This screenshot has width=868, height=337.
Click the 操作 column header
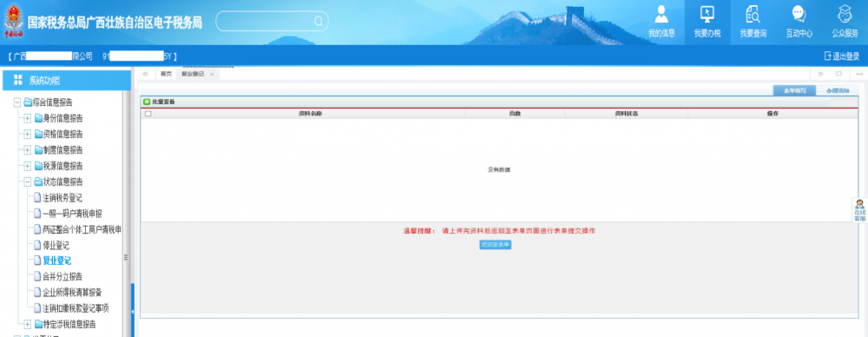pyautogui.click(x=773, y=114)
